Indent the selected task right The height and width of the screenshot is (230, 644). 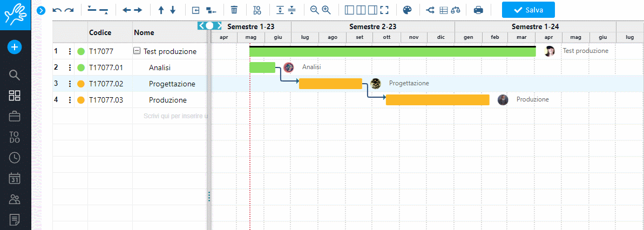(x=138, y=10)
